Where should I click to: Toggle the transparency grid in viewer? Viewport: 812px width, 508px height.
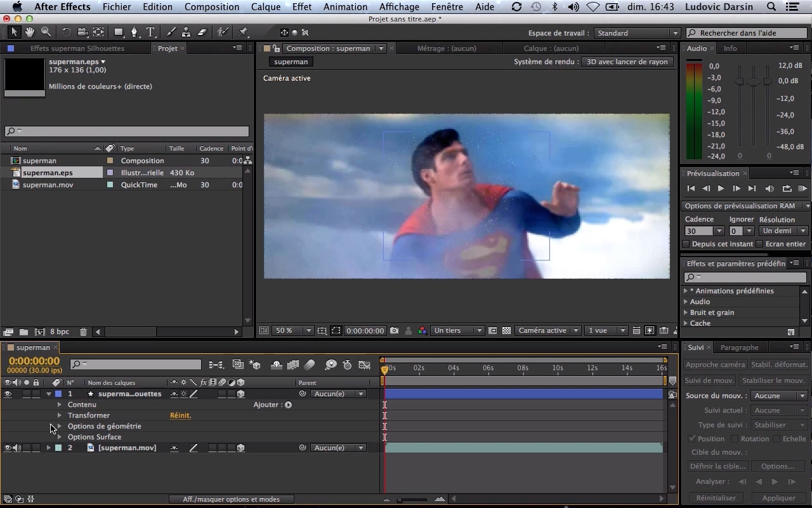[x=506, y=331]
